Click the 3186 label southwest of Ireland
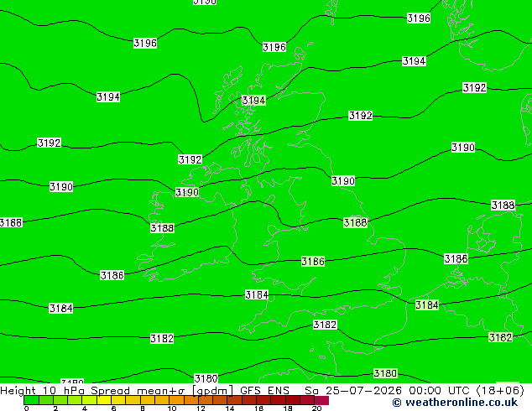Image resolution: width=532 pixels, height=411 pixels. tap(112, 275)
